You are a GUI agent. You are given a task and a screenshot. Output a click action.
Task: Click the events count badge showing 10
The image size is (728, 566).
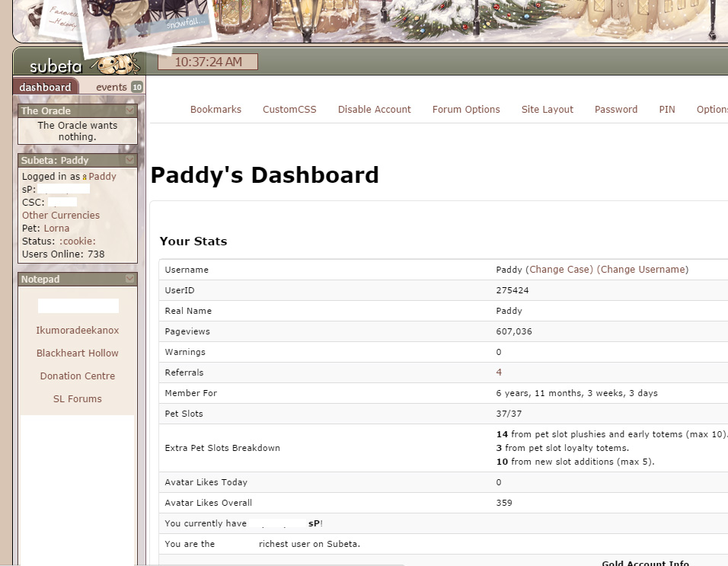click(137, 87)
